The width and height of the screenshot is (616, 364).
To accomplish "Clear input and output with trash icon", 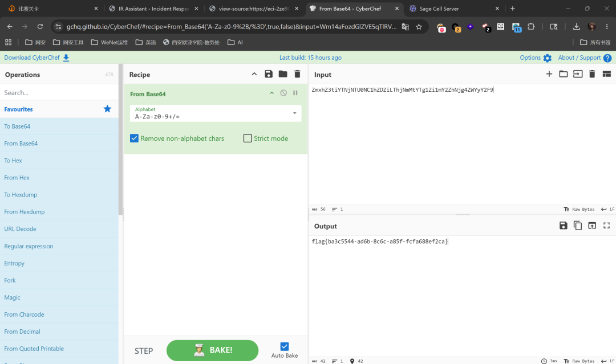I will (592, 73).
